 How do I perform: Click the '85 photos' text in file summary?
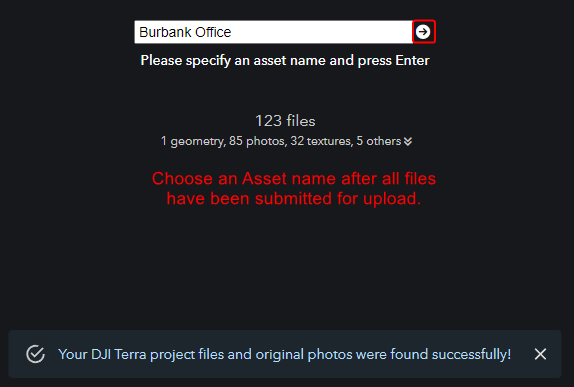(x=257, y=141)
